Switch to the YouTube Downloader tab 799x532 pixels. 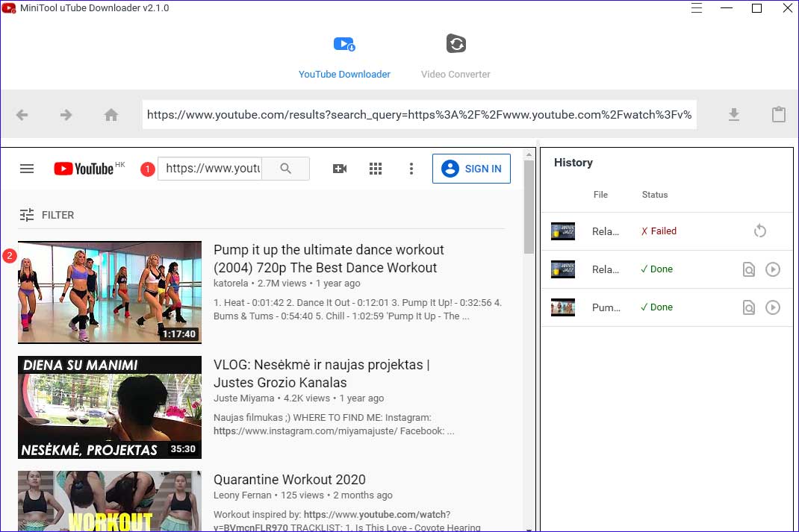click(344, 57)
